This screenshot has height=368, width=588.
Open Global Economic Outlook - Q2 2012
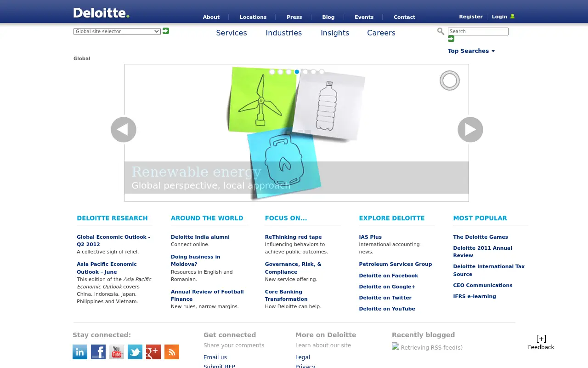click(x=113, y=241)
